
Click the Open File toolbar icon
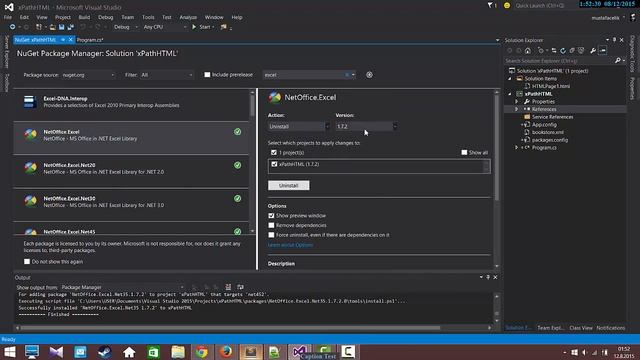pyautogui.click(x=53, y=27)
